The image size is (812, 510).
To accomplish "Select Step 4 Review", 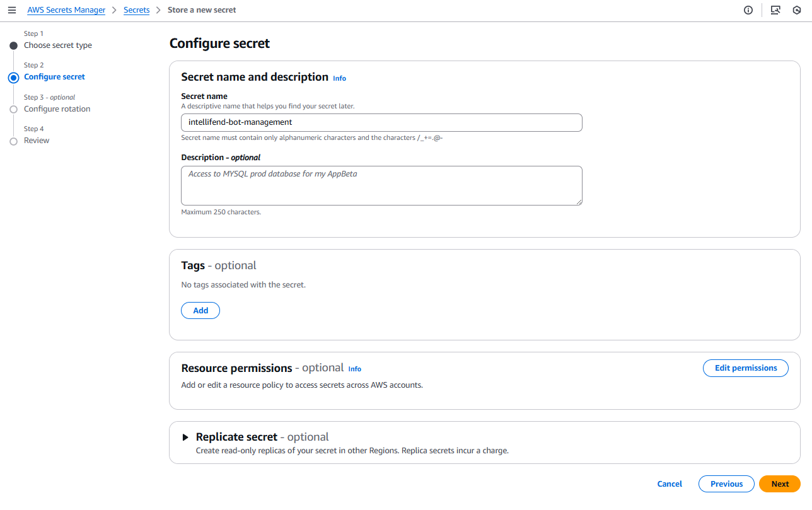I will (37, 140).
